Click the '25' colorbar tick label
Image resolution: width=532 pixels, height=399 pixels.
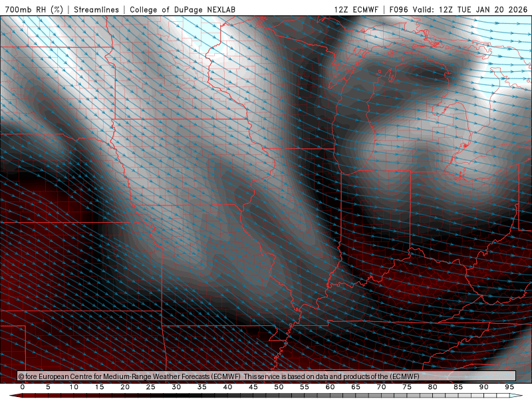pos(151,387)
